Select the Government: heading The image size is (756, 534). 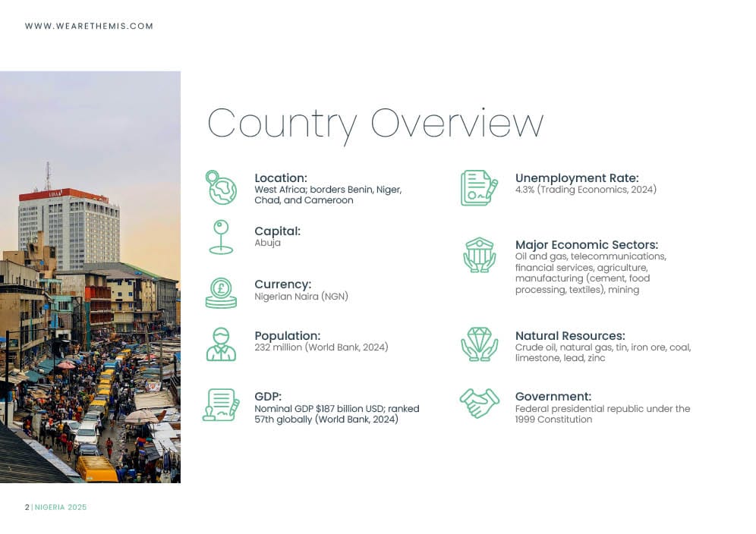(x=553, y=397)
